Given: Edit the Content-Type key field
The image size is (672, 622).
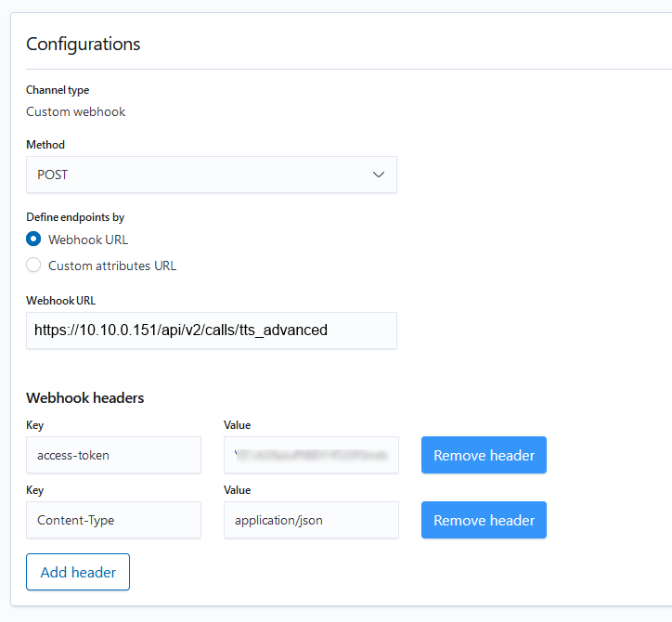Looking at the screenshot, I should point(113,520).
